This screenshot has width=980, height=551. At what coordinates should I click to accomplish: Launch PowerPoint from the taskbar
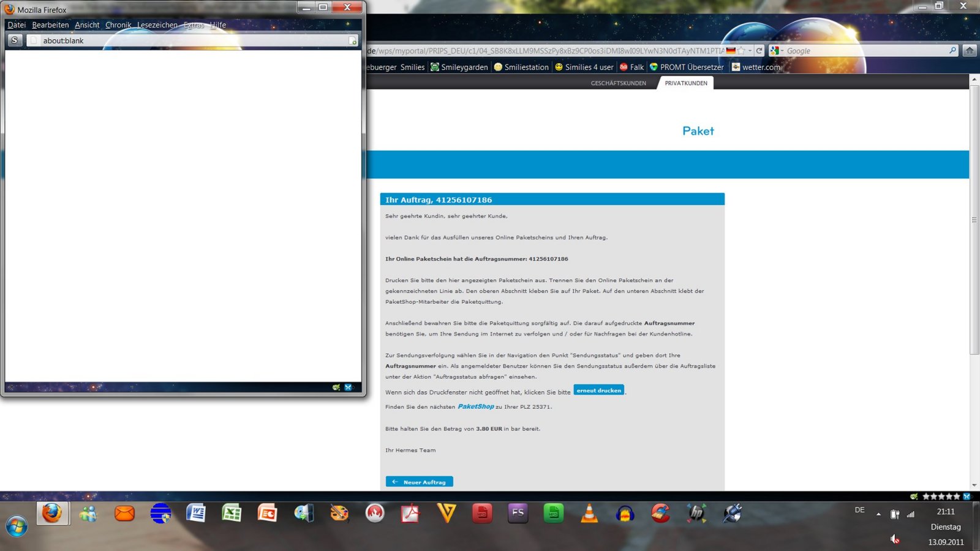[x=268, y=513]
